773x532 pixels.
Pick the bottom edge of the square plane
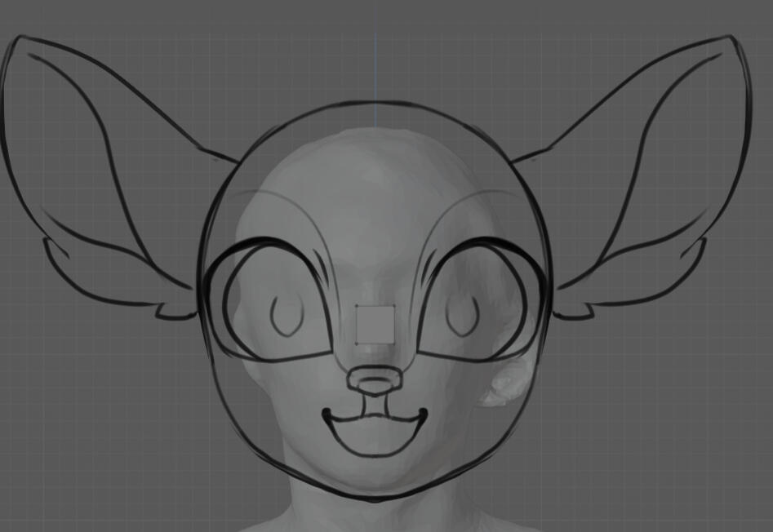tap(375, 344)
